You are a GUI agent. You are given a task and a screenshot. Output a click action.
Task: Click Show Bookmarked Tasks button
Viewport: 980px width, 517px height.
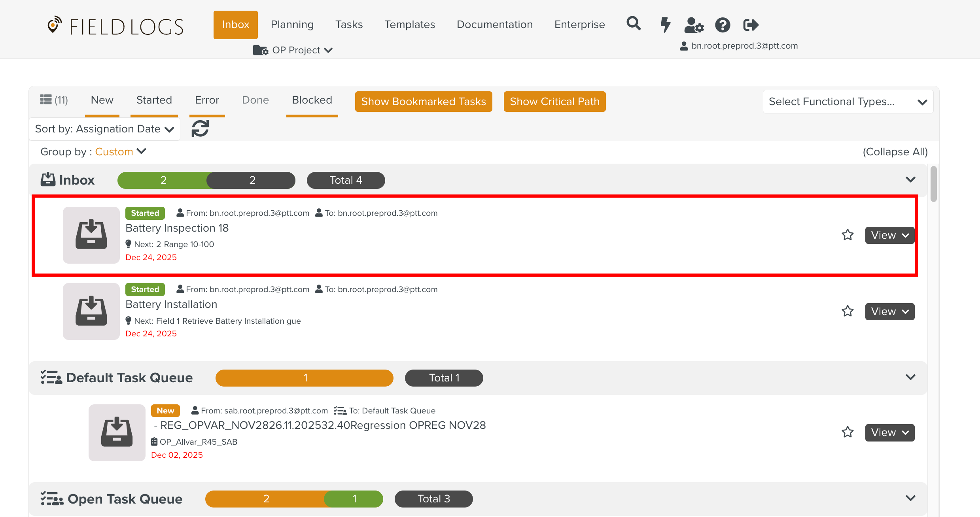423,102
